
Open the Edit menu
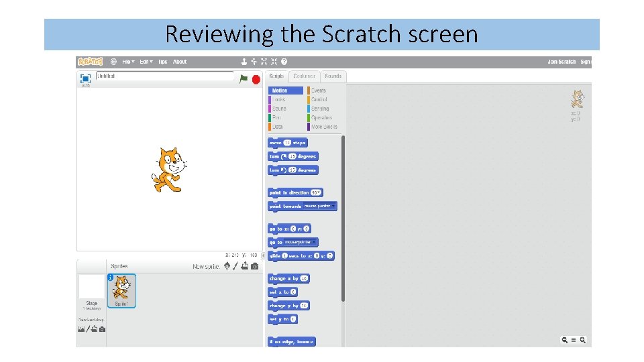pos(146,62)
